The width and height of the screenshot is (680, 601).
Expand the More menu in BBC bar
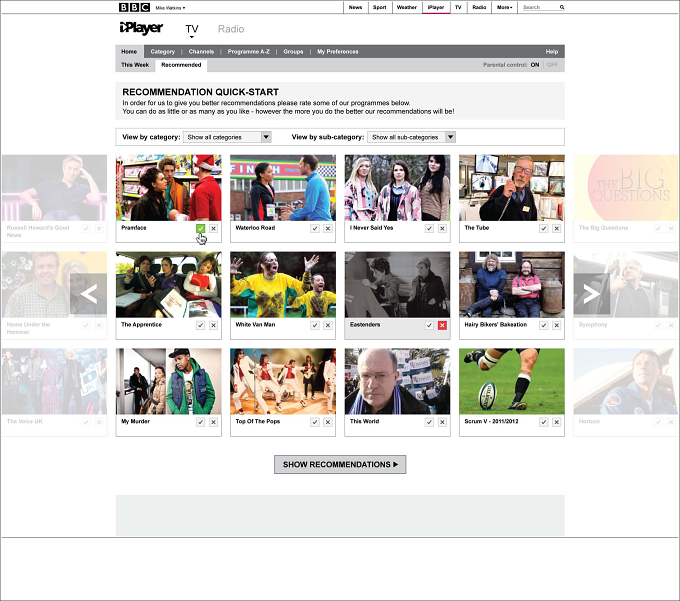(504, 7)
